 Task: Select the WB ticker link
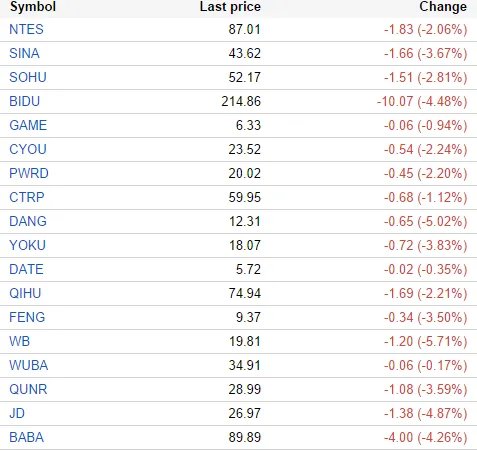point(20,341)
